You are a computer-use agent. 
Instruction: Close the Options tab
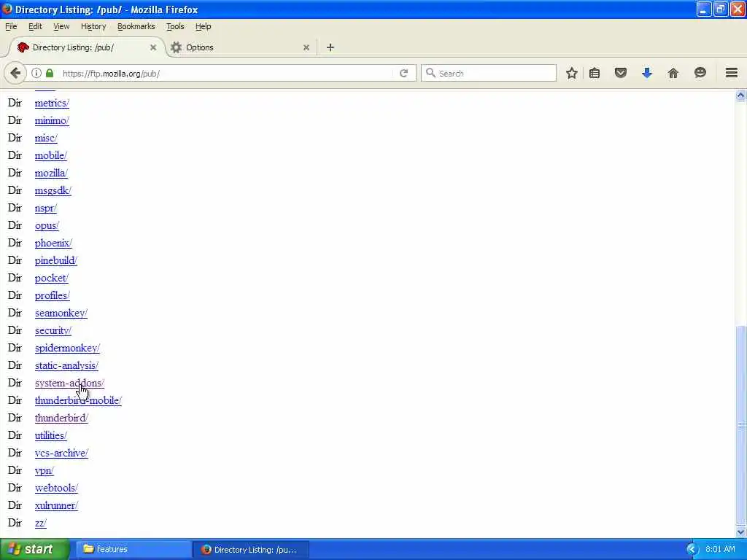click(306, 47)
